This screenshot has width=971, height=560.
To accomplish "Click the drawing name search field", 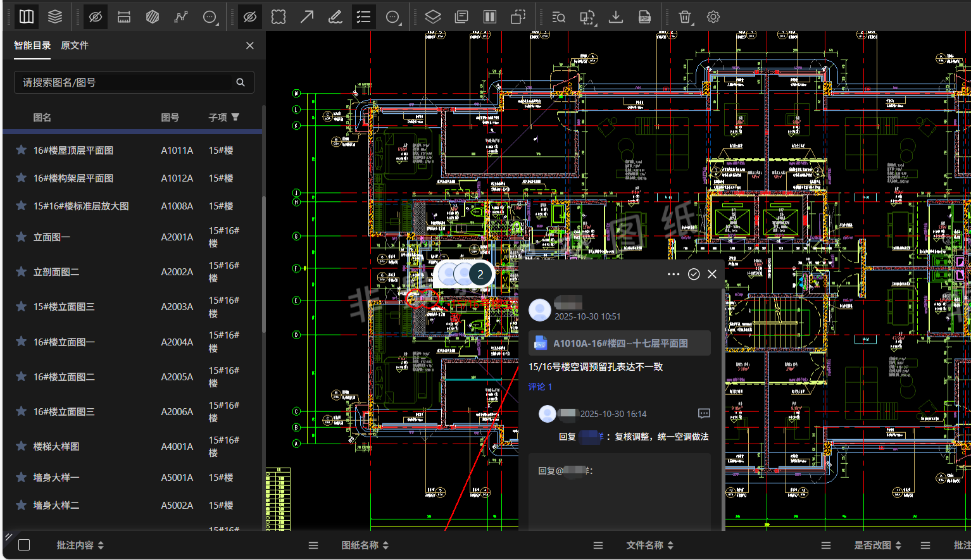I will (127, 82).
